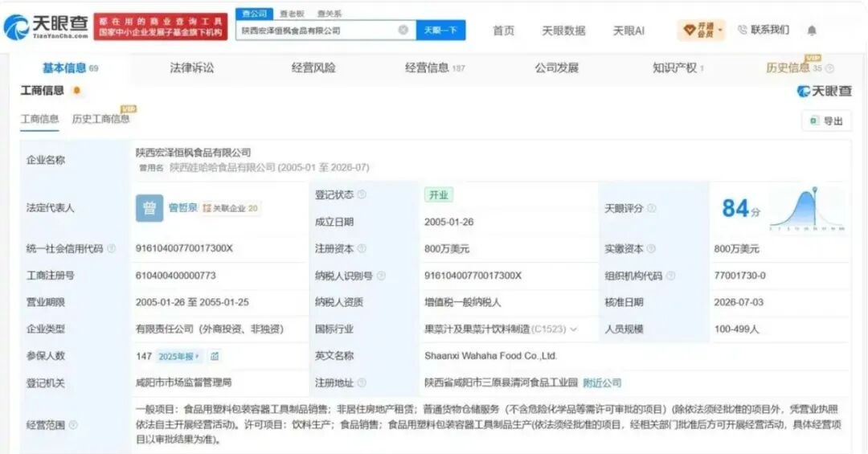Show help for 组织机构代码
The height and width of the screenshot is (454, 868).
point(670,276)
